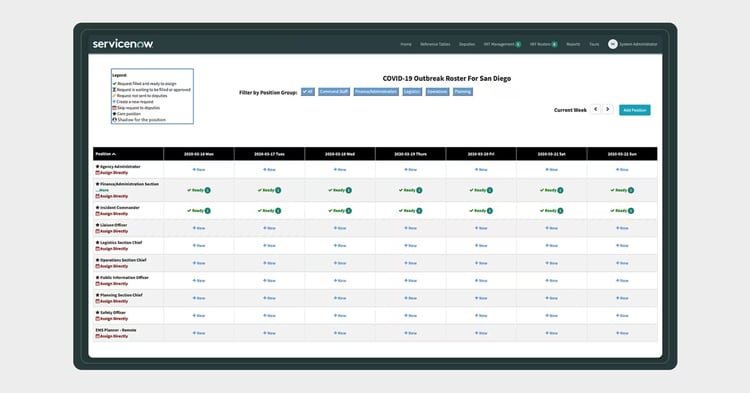750x393 pixels.
Task: Sort by the Position column header
Action: 106,154
